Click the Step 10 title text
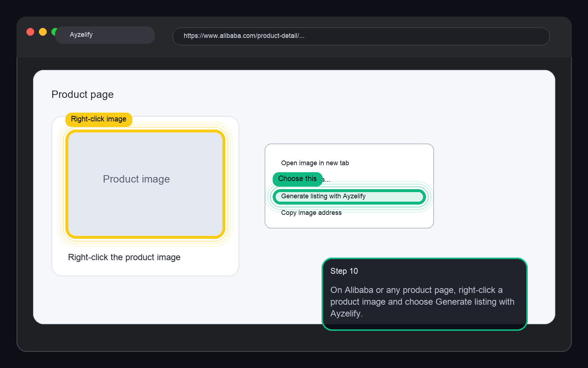The image size is (588, 368). (344, 271)
